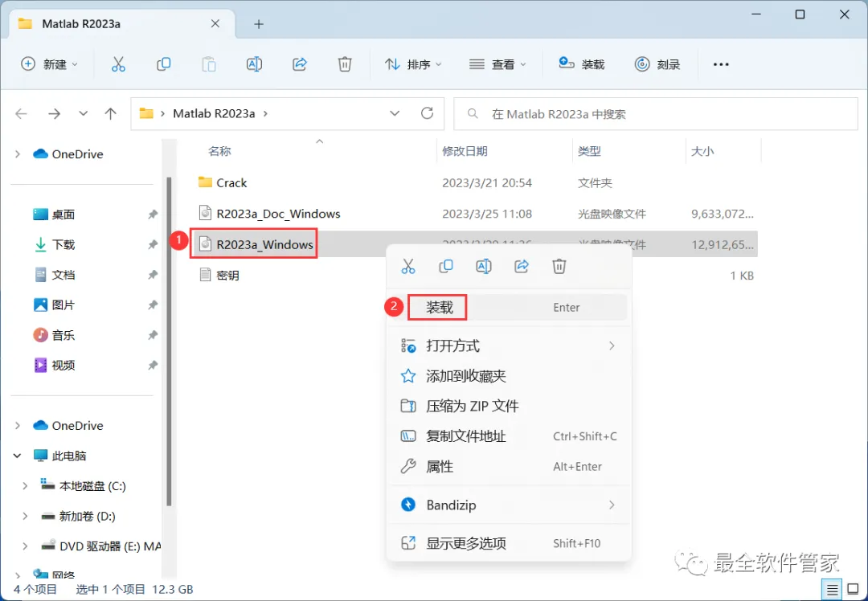This screenshot has height=601, width=868.
Task: Select 添加到收藏夹 in the context menu
Action: [509, 377]
